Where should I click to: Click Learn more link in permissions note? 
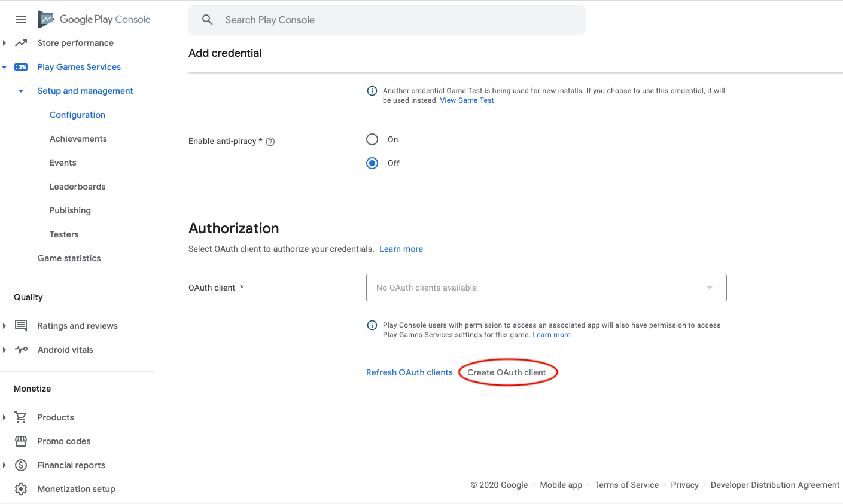(552, 335)
